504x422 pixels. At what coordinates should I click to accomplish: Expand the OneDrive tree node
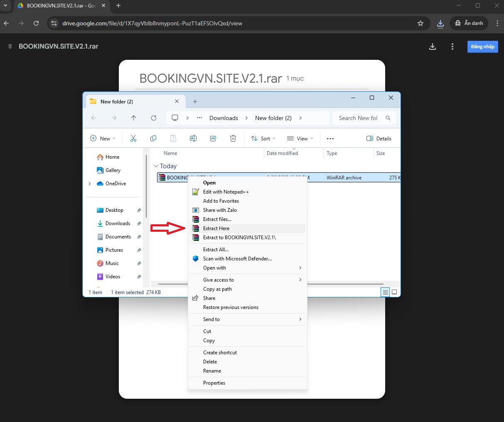point(90,184)
